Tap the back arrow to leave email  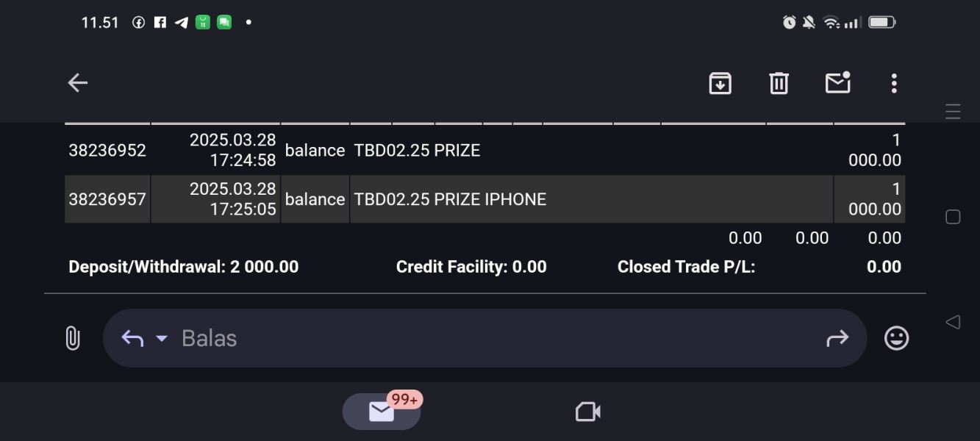(77, 83)
